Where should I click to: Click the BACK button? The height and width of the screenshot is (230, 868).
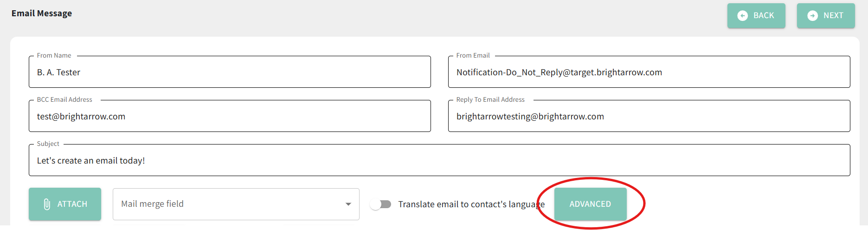coord(756,15)
